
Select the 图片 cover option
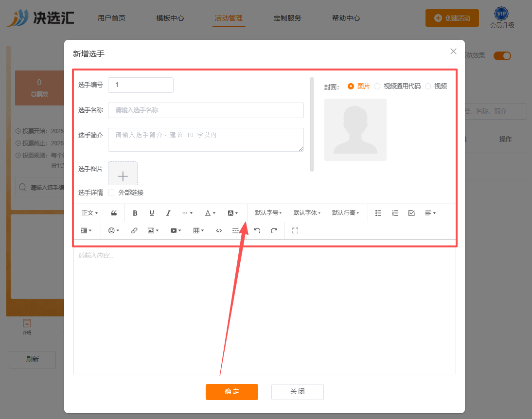tap(358, 86)
